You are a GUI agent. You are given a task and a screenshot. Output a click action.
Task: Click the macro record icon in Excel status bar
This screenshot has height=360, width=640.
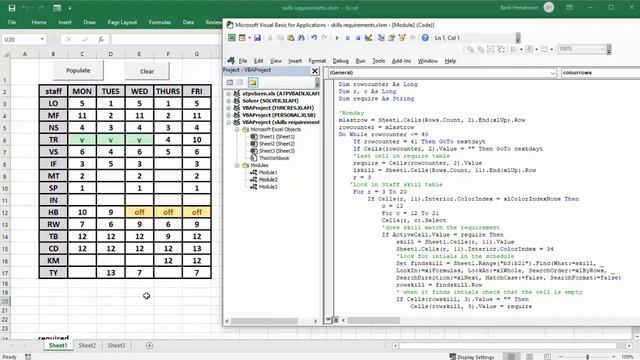click(28, 357)
